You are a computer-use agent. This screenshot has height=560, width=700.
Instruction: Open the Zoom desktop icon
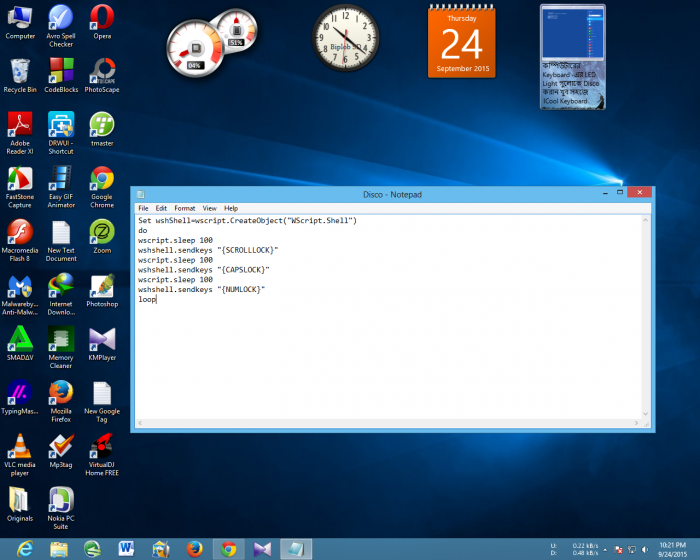pos(102,237)
